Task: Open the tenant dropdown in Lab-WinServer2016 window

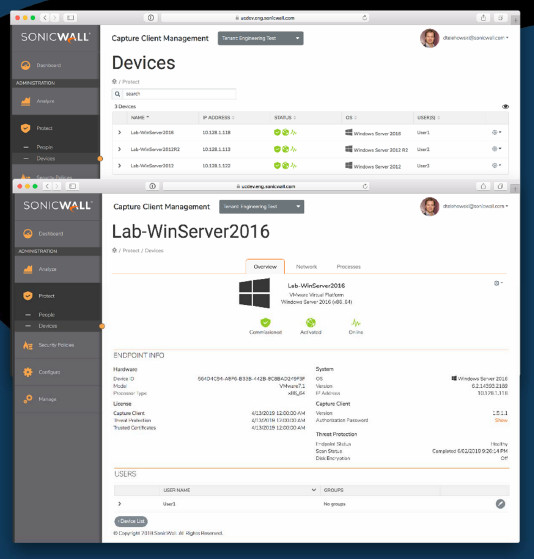Action: [262, 207]
